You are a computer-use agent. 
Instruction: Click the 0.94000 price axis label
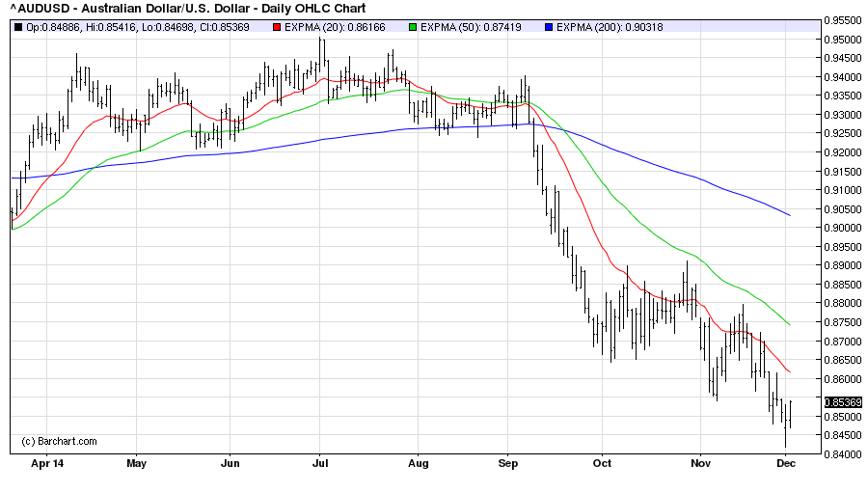(843, 77)
